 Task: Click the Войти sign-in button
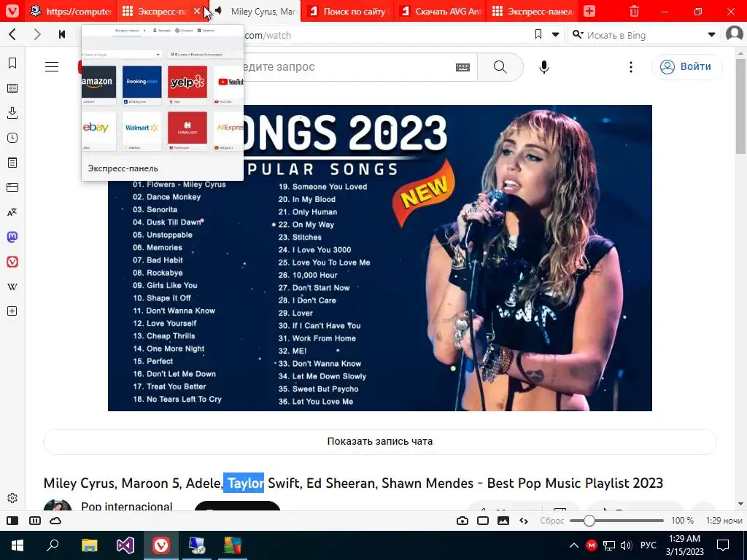[x=686, y=66]
